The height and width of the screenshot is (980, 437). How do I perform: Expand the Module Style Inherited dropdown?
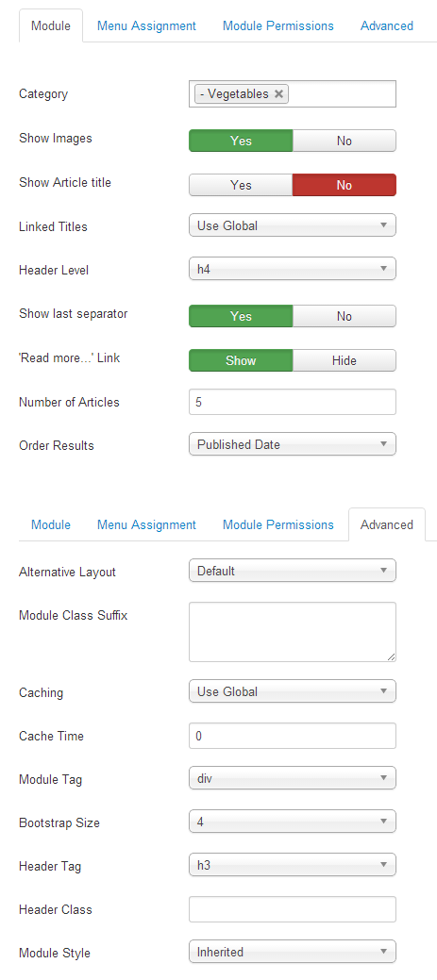[x=293, y=953]
